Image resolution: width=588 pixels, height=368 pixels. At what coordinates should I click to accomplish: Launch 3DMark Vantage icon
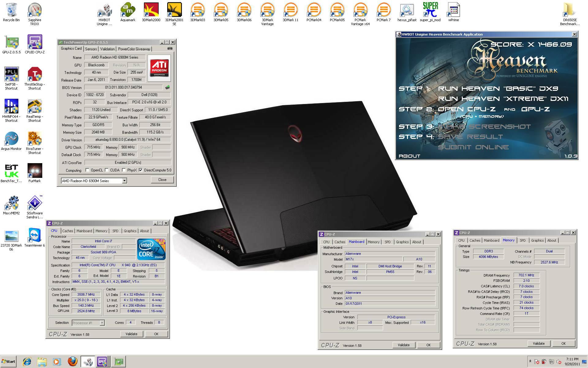[x=267, y=14]
